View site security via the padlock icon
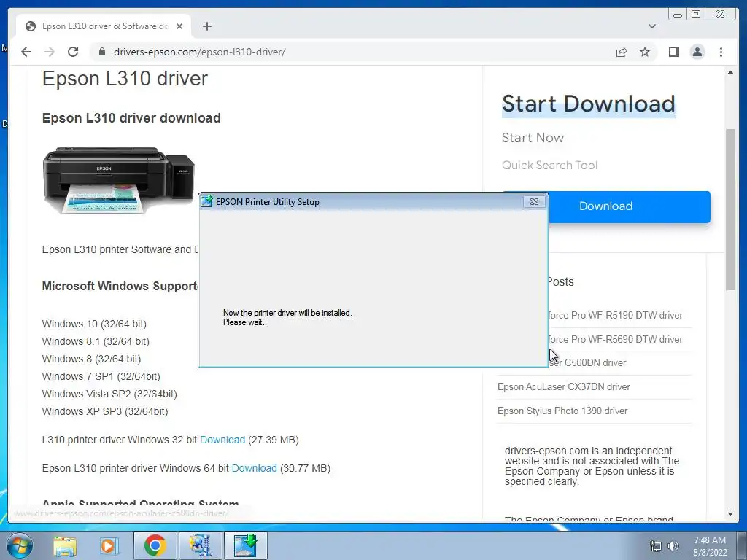This screenshot has width=747, height=560. coord(101,52)
